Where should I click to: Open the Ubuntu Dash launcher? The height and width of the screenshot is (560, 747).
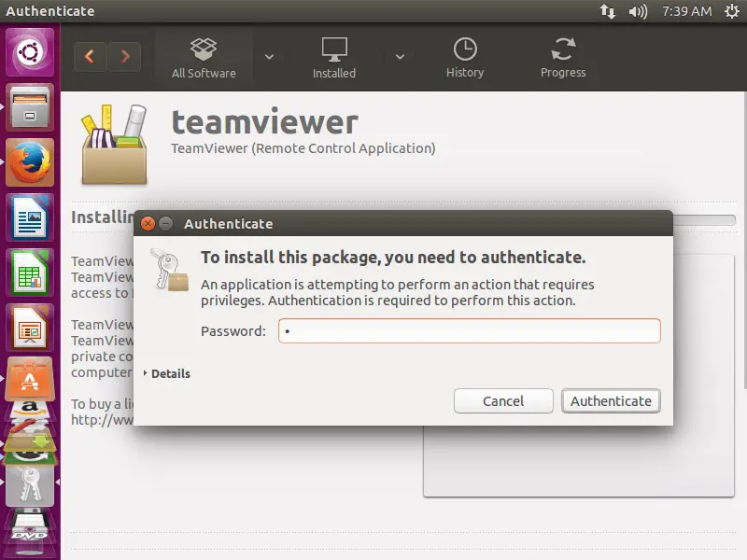30,52
